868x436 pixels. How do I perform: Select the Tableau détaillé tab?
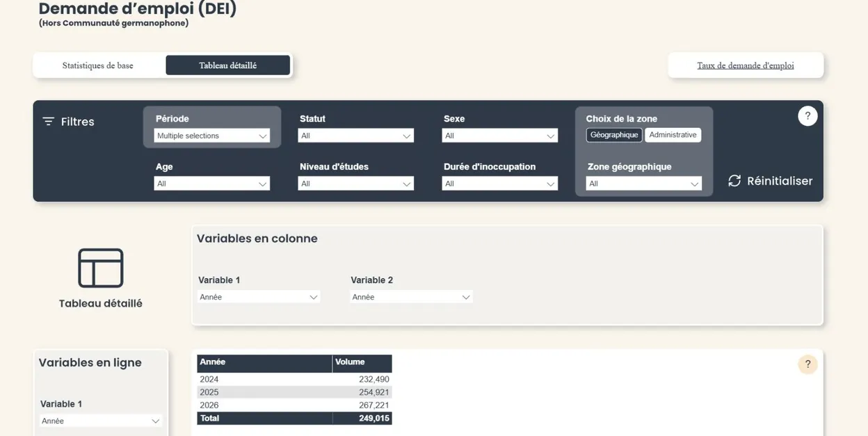point(228,65)
